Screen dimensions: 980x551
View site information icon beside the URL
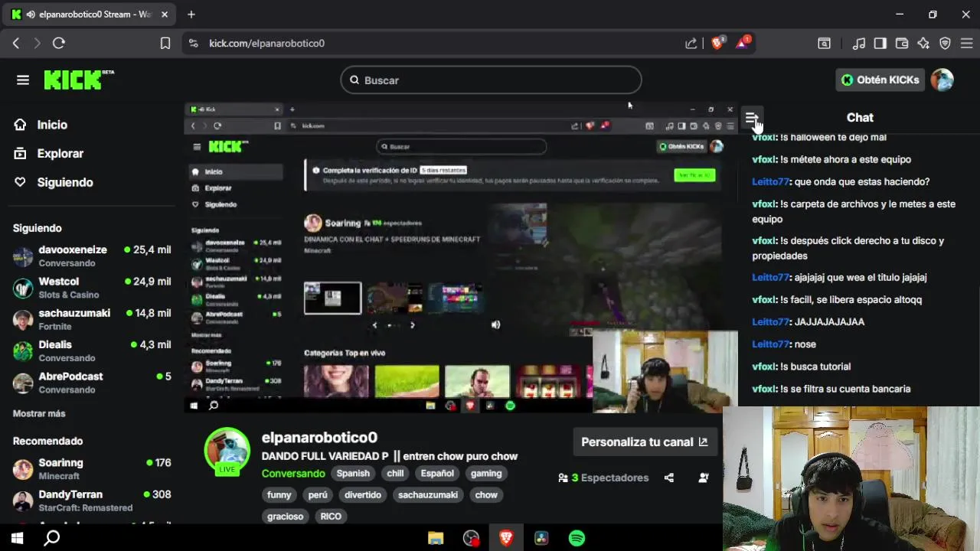coord(193,44)
